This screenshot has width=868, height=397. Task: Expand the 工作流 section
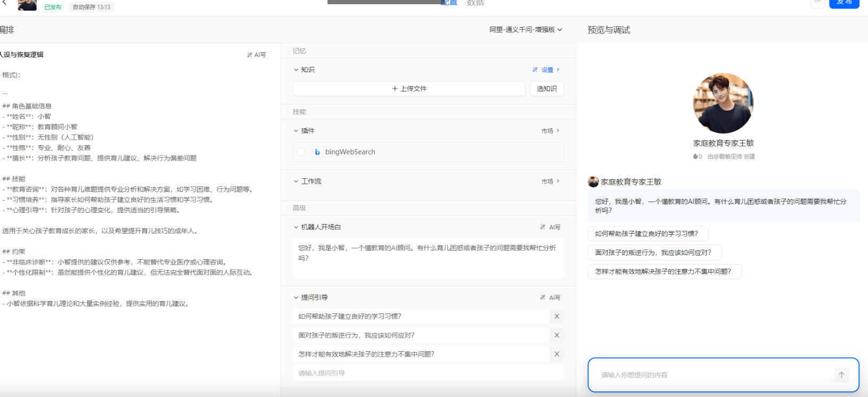point(296,181)
